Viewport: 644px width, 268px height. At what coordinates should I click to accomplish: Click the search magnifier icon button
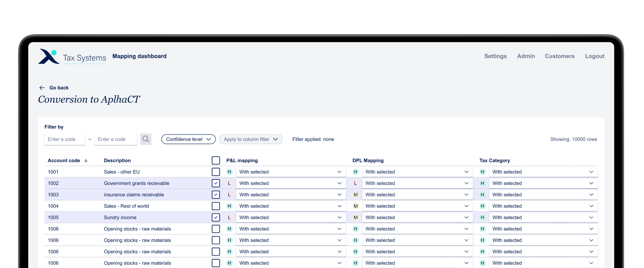[146, 139]
